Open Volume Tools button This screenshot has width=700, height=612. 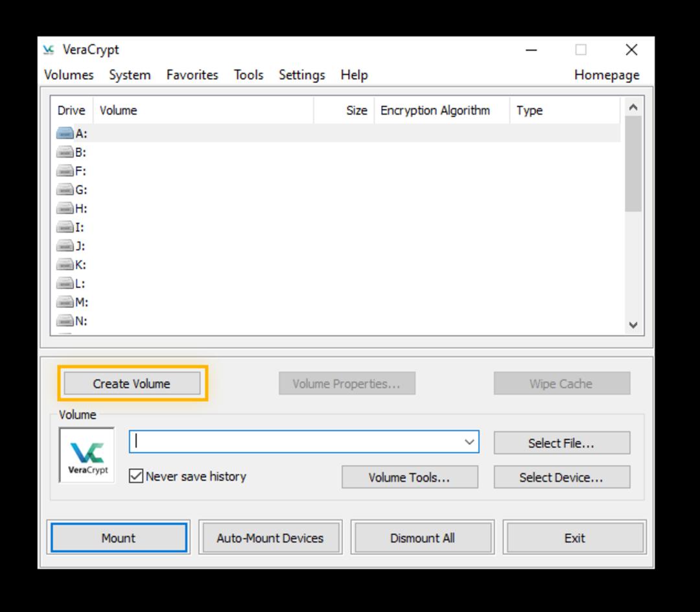click(x=410, y=477)
